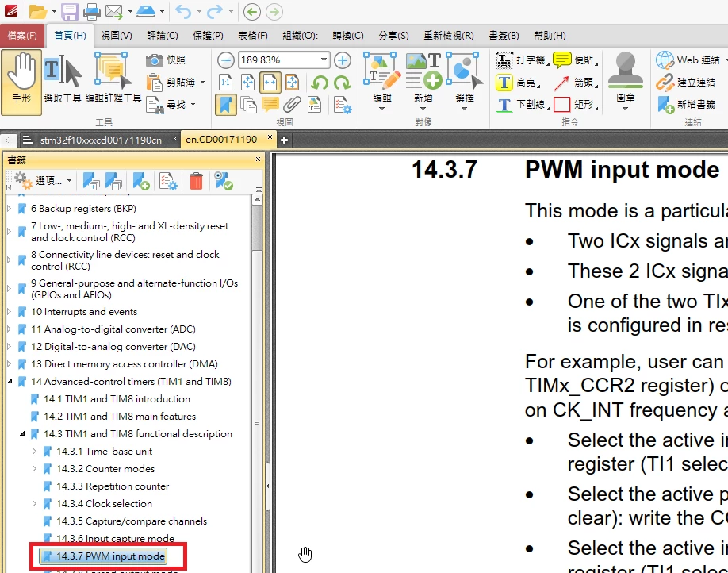Choose the Typewriter (打字機) tool
The image size is (728, 573).
coord(522,60)
